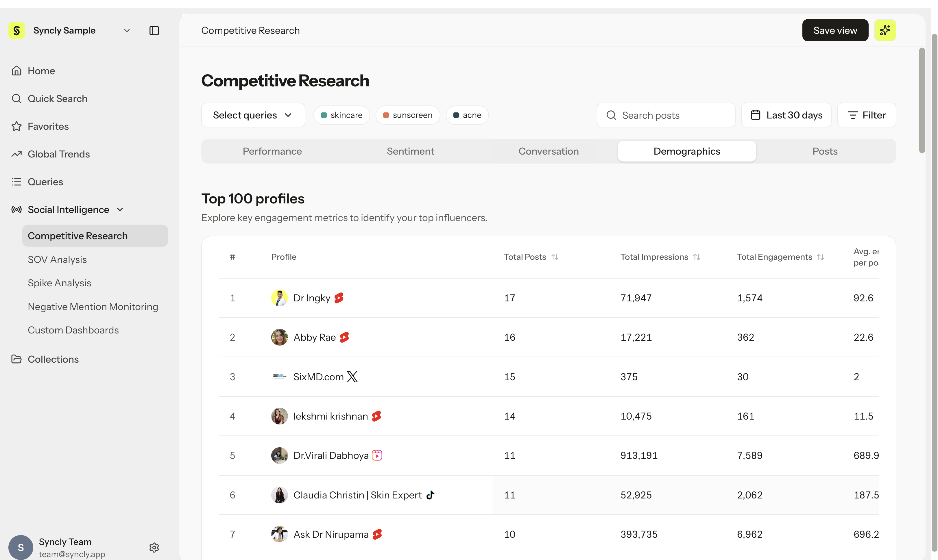Click Instagram Reels icon beside Dr.Virali Dabhoya

(x=377, y=455)
